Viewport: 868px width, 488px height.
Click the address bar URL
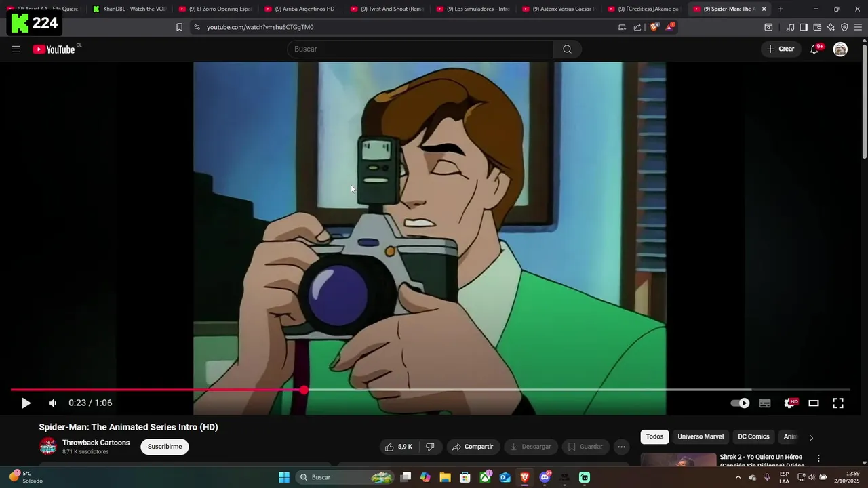click(x=260, y=27)
